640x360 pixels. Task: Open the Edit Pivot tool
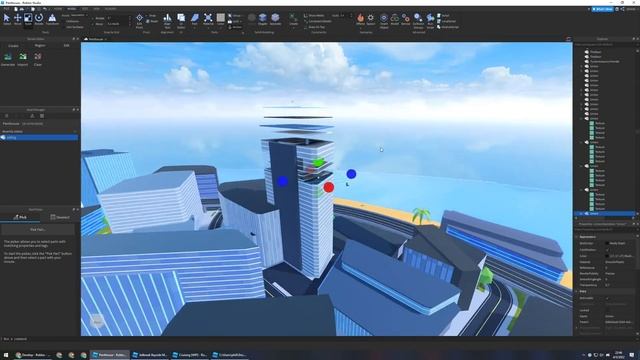point(140,20)
